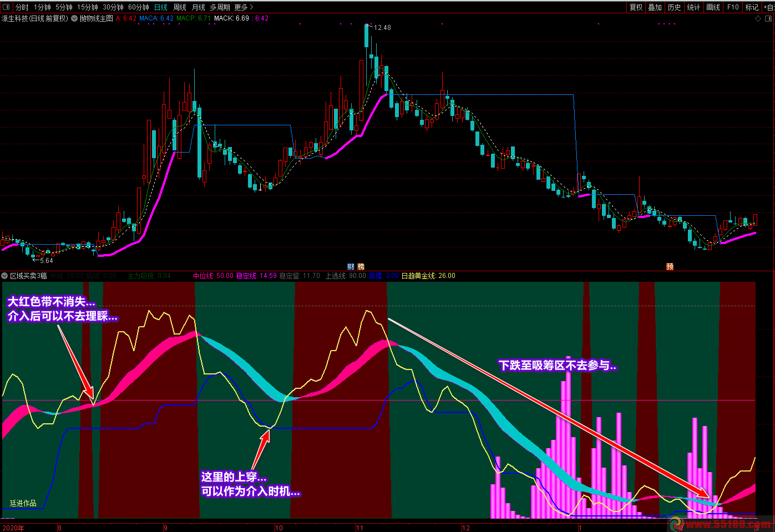The height and width of the screenshot is (532, 775).
Task: Open the 画线 drawing tools
Action: pos(713,7)
